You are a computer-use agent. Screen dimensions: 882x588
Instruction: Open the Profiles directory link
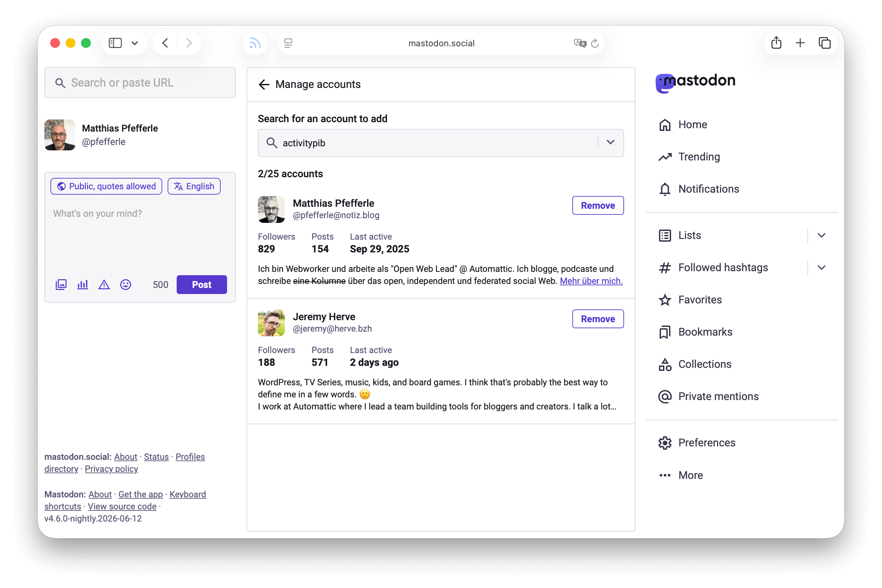point(190,457)
